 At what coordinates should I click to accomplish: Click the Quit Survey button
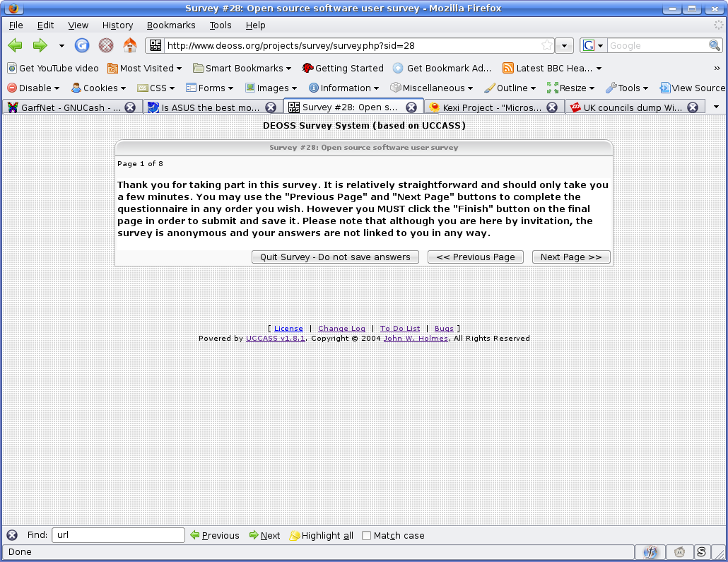pyautogui.click(x=335, y=257)
